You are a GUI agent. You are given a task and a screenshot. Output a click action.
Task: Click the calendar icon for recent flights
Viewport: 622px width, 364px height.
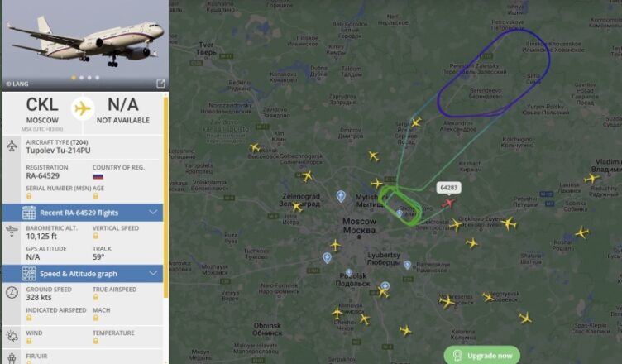29,213
